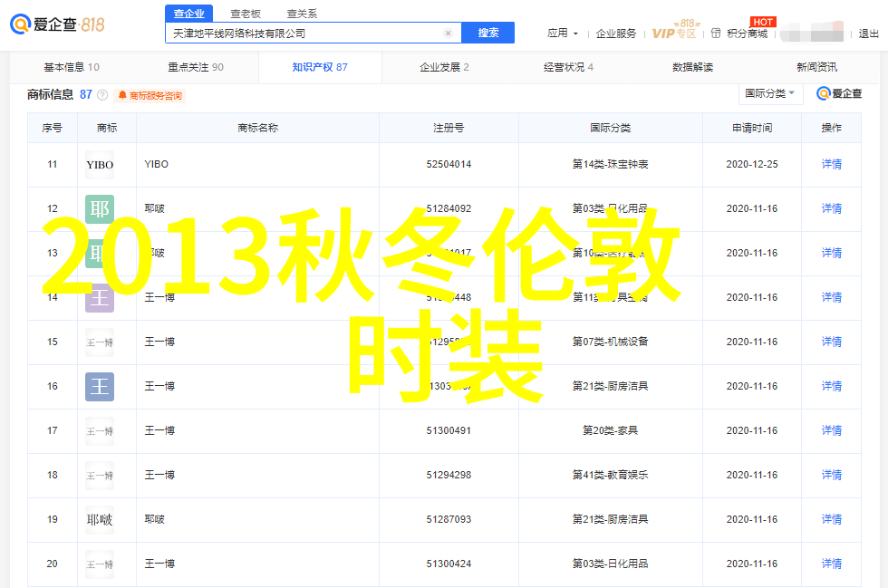The width and height of the screenshot is (888, 588).
Task: Select 第14类-珠宝钟表 classification cell
Action: pos(610,164)
